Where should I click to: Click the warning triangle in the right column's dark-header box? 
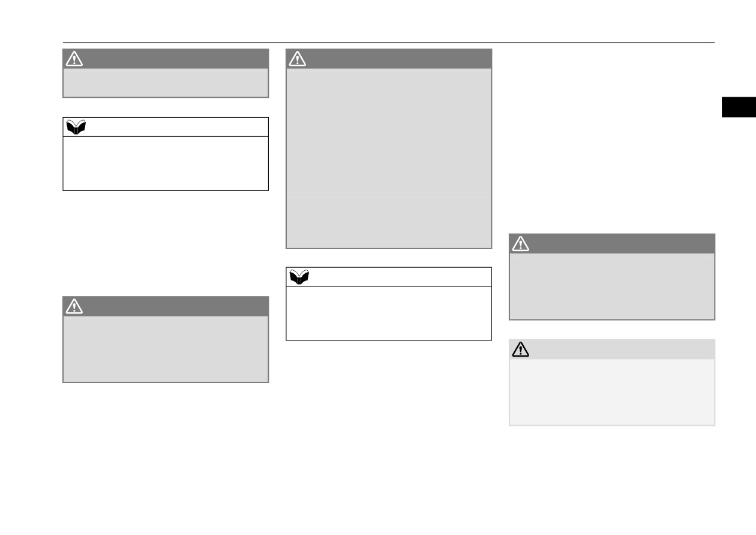pos(520,243)
